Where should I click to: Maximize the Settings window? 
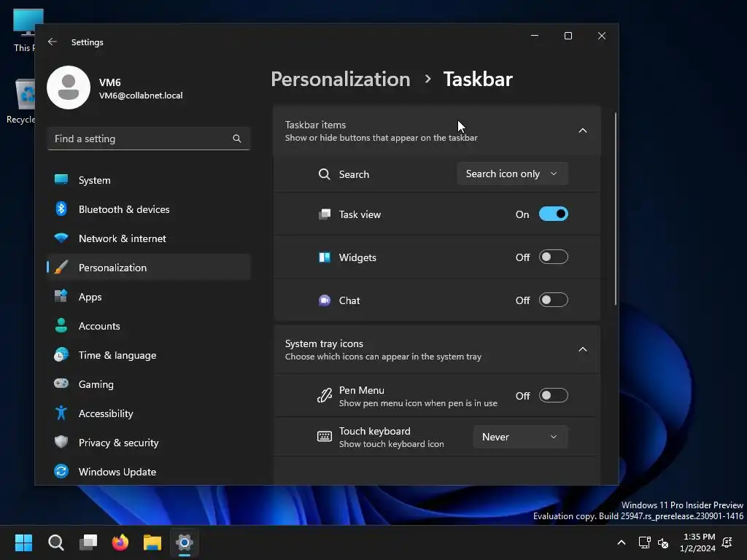point(568,36)
